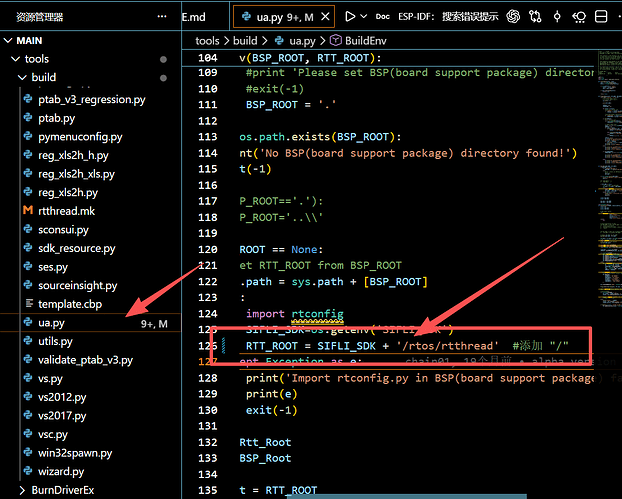The image size is (622, 499).
Task: Open reg_xls2h.py file
Action: point(68,193)
